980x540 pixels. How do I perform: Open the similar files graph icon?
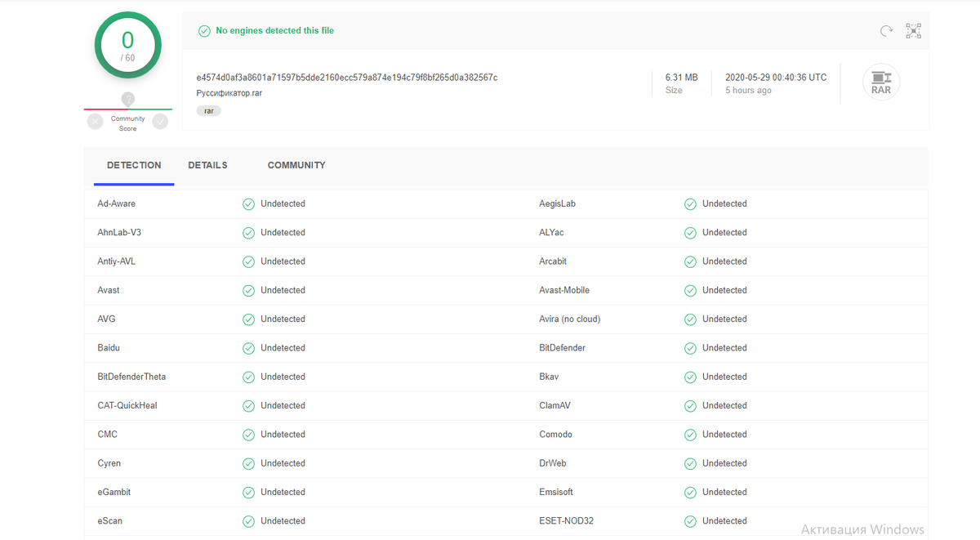(x=913, y=31)
